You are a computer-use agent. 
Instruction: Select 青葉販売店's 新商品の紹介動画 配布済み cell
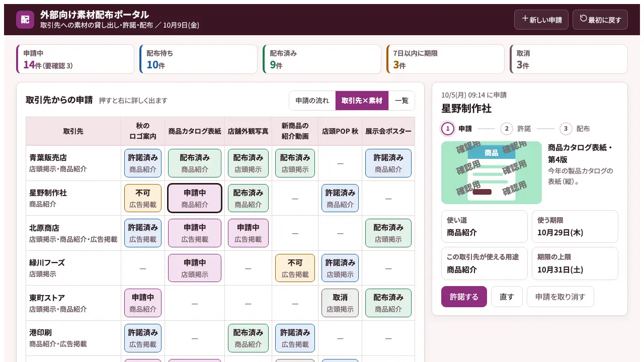click(x=295, y=163)
